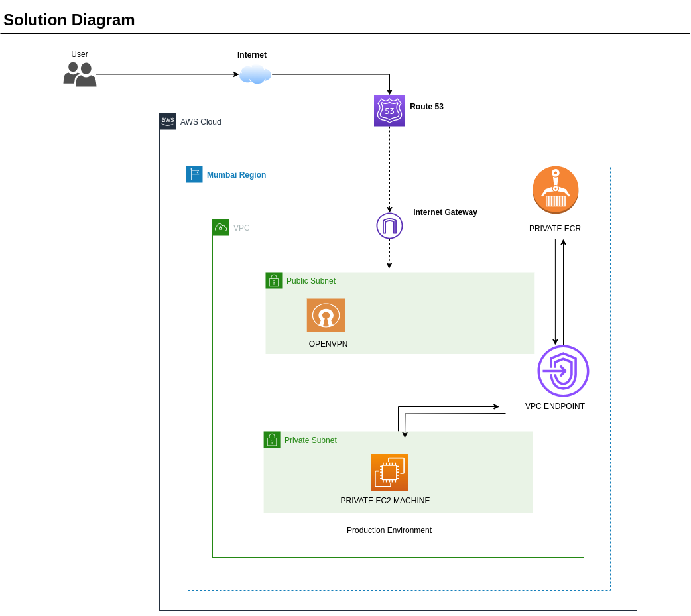Screen dimensions: 691x616
Task: Select the OPENVPN server icon
Action: click(326, 316)
